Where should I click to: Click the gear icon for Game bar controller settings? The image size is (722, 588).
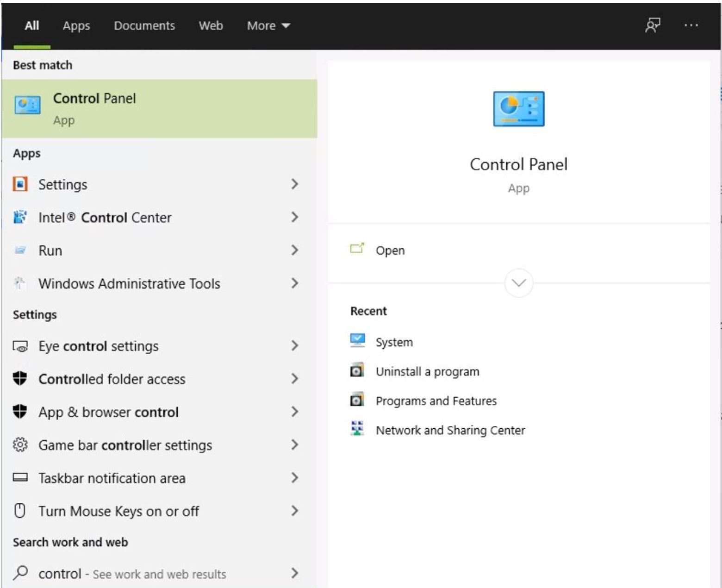[20, 445]
